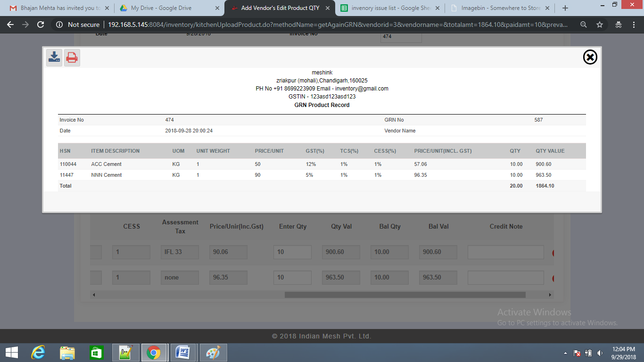644x362 pixels.
Task: Click Enter Qty field for 963.50 row
Action: [x=292, y=278]
